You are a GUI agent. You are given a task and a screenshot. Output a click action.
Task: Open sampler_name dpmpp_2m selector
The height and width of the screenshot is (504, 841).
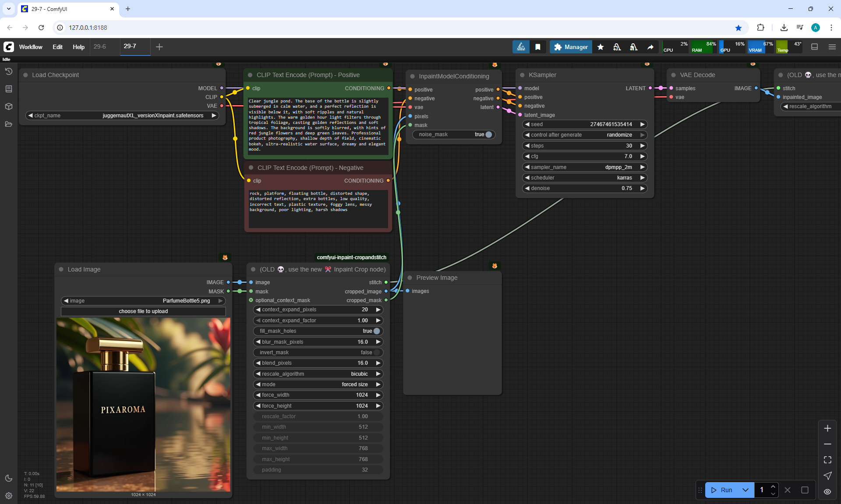[x=585, y=167]
